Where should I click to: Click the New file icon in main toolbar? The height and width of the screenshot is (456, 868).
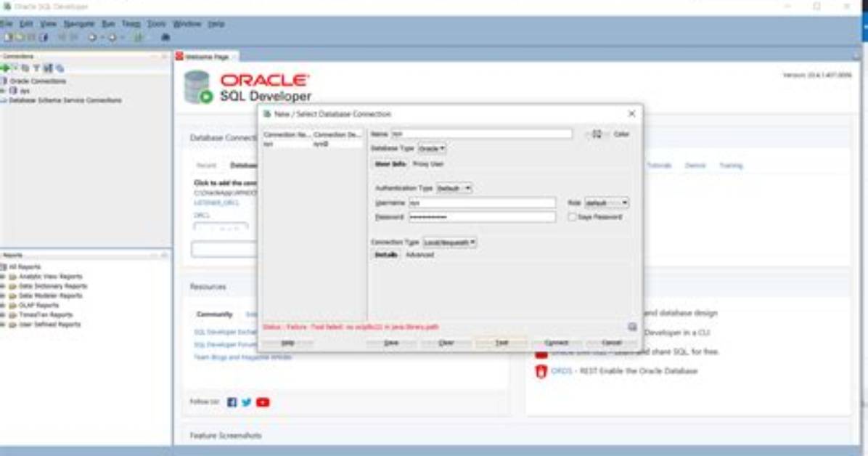[x=8, y=37]
